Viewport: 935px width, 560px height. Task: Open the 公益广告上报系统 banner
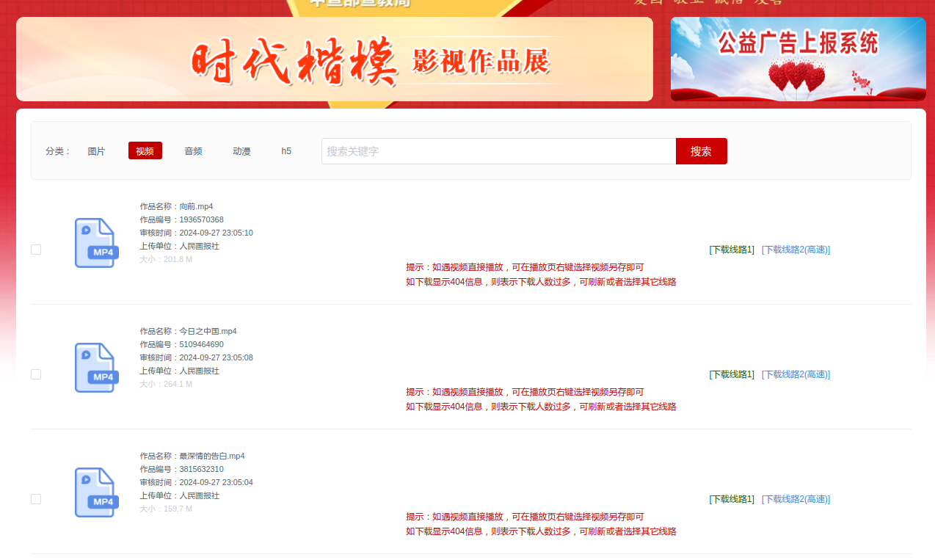point(798,59)
